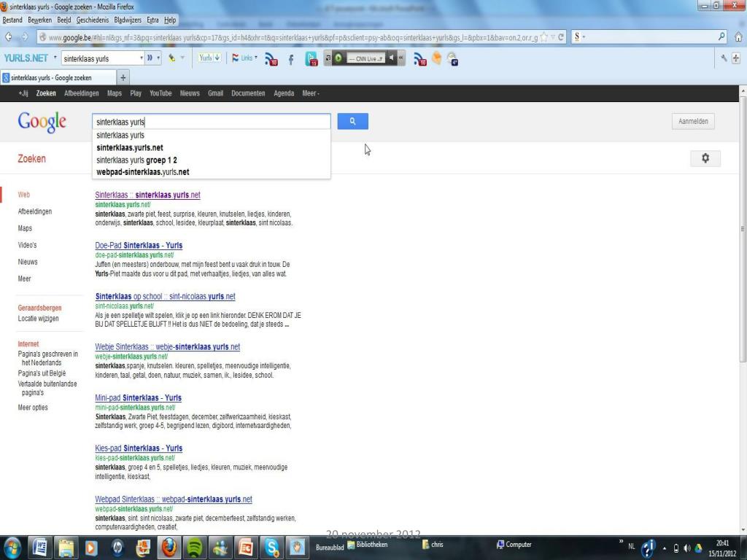The height and width of the screenshot is (560, 747).
Task: Click the magnifier in the Firefox search box
Action: coord(721,36)
